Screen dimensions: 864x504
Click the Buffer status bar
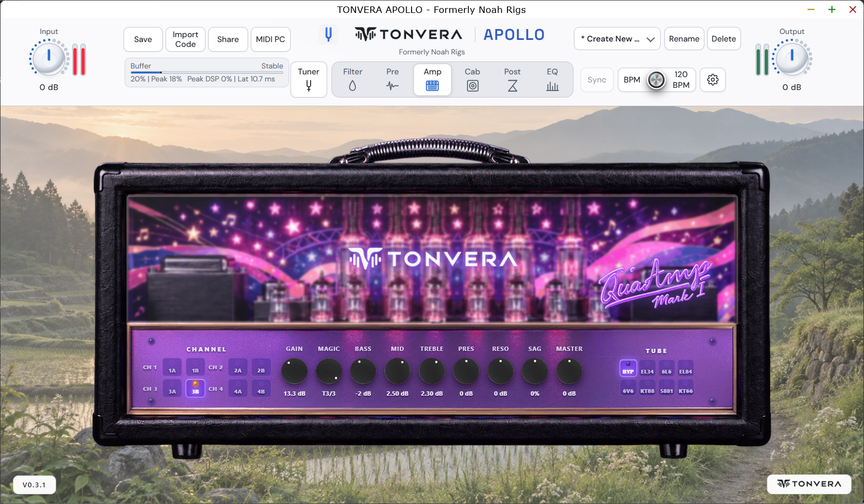(207, 72)
